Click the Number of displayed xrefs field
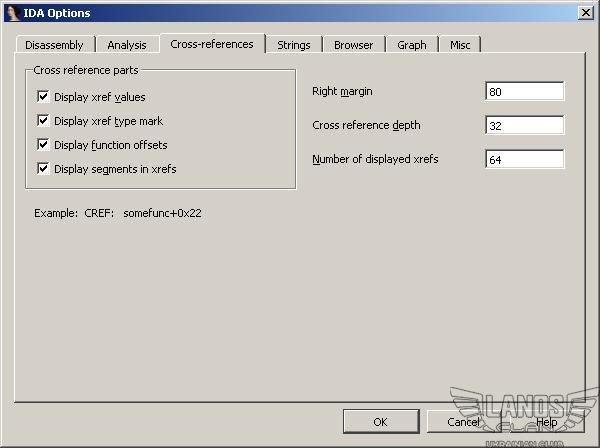The width and height of the screenshot is (600, 448). tap(524, 160)
